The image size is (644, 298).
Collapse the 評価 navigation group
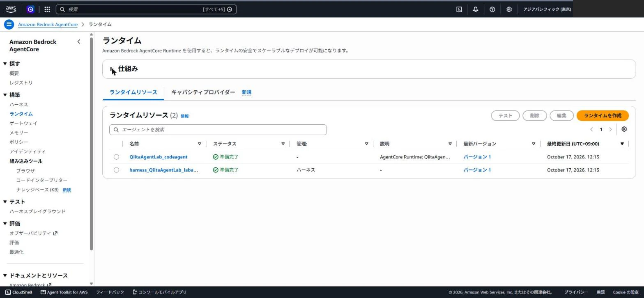pyautogui.click(x=5, y=224)
